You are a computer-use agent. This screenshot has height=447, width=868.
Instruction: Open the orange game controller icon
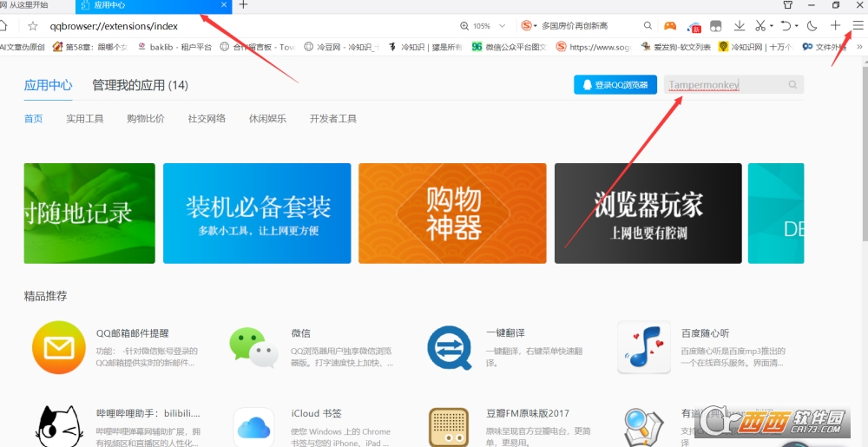click(x=670, y=25)
